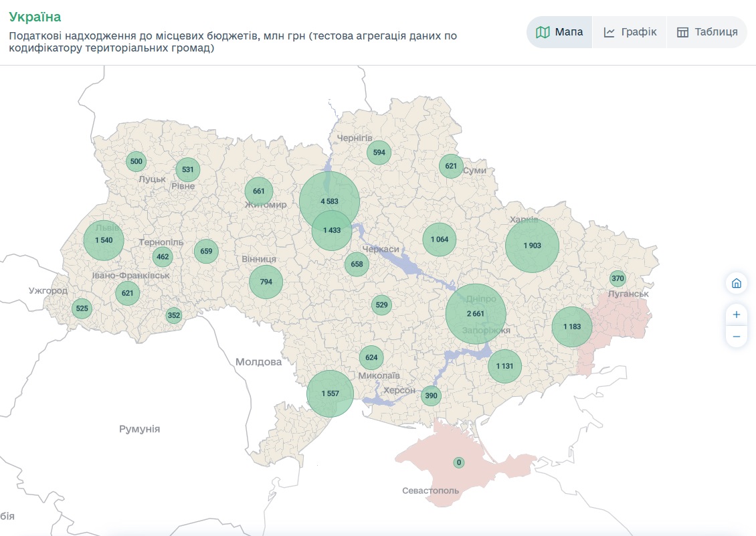Viewport: 756px width, 536px height.
Task: Click the 500 bubble above Луцьк
Action: (x=136, y=161)
